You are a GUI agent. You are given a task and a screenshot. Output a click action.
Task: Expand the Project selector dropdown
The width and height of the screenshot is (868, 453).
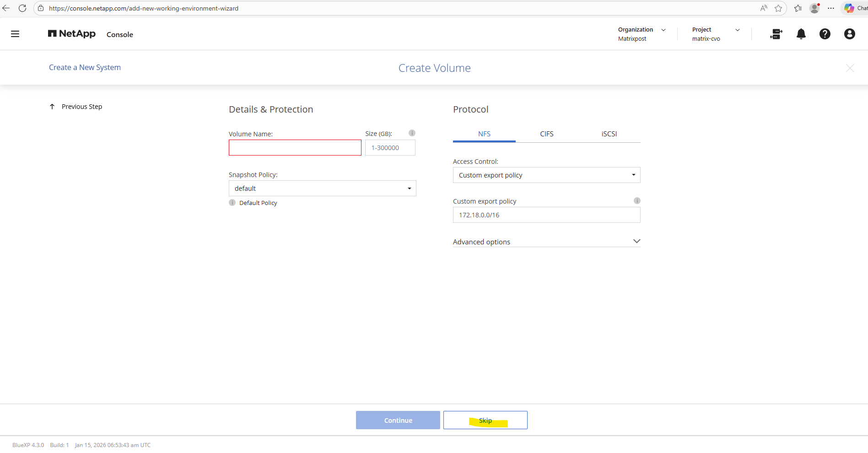tap(716, 34)
